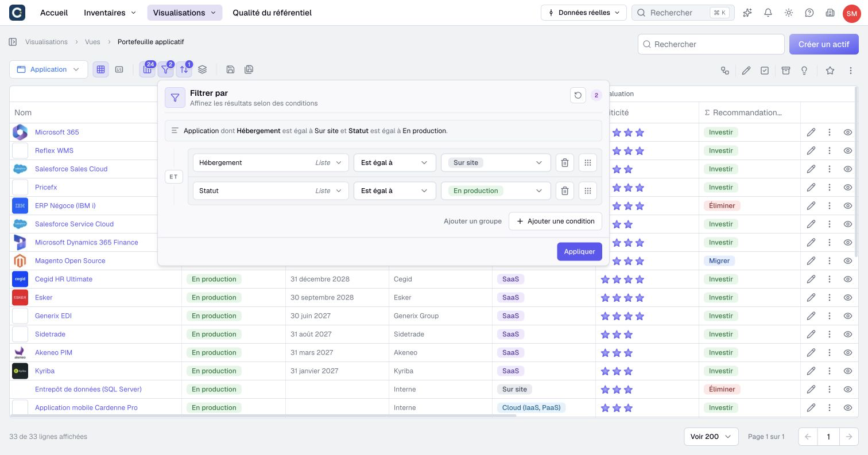The width and height of the screenshot is (868, 455).
Task: Click the Appliquer button
Action: (579, 251)
